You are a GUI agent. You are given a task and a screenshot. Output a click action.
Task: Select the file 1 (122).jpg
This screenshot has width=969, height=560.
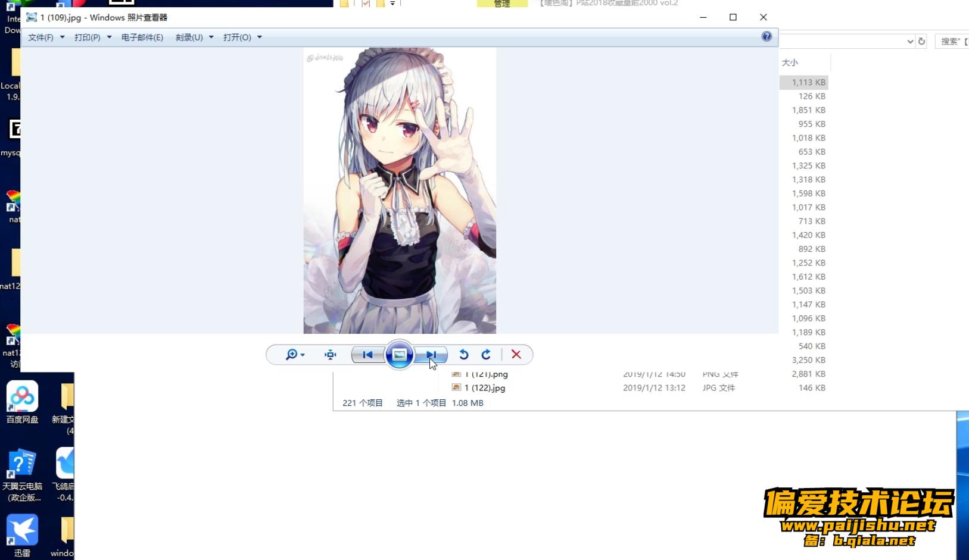[484, 388]
